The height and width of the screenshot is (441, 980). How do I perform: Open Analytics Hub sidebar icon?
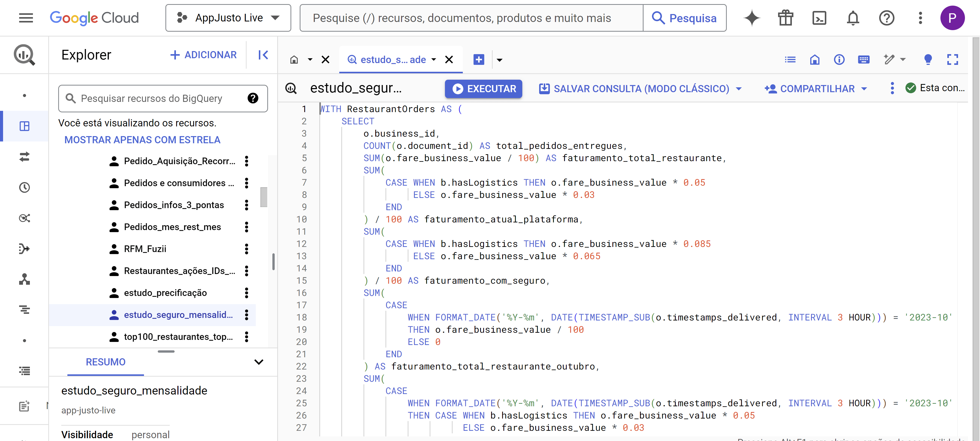[x=24, y=218]
